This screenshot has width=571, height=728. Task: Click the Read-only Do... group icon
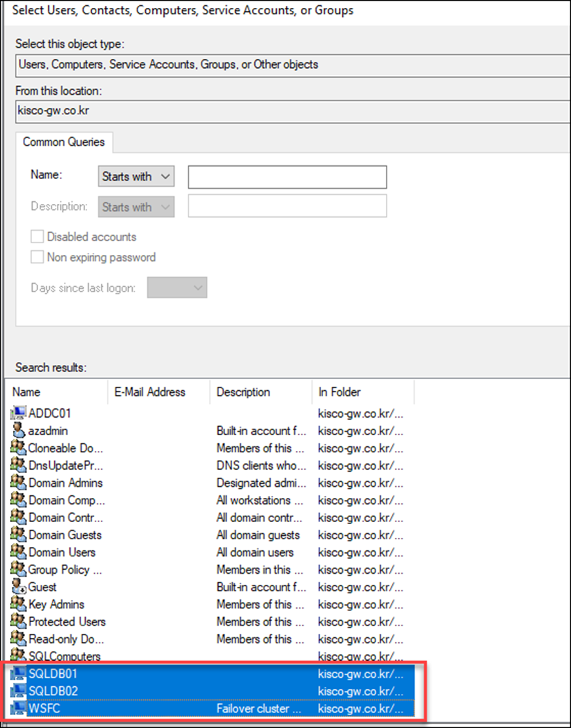pyautogui.click(x=18, y=639)
